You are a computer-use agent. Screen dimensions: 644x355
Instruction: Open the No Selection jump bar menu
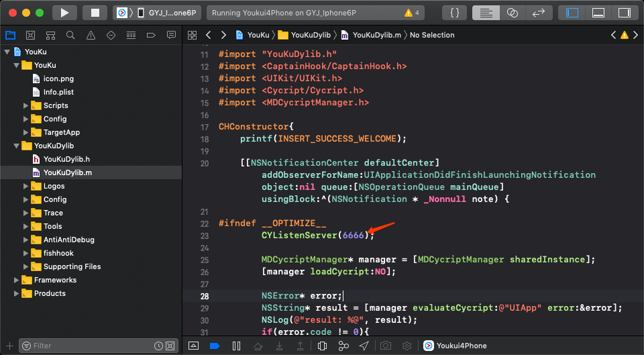(x=432, y=36)
